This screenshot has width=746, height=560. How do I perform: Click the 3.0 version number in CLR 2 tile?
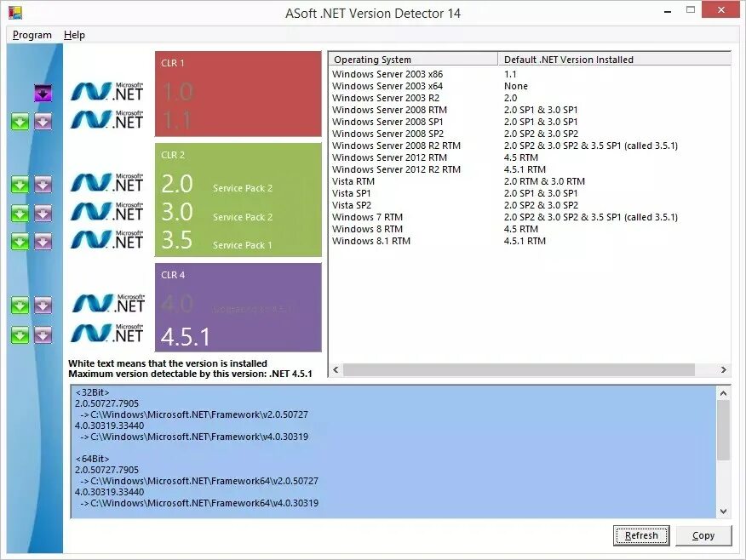[x=177, y=212]
